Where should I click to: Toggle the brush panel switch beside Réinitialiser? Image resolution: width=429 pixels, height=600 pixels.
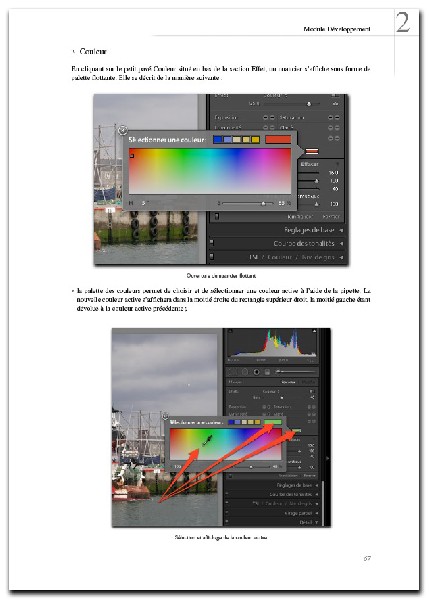click(217, 217)
